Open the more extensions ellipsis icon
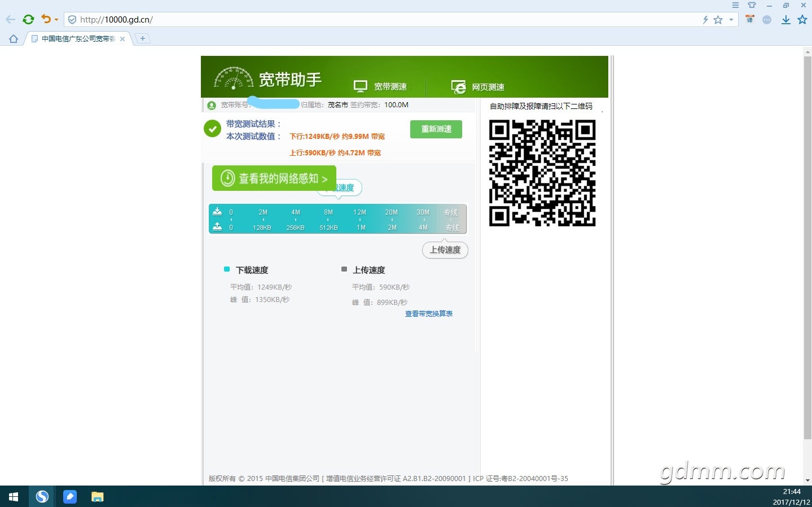Screen dimensions: 812x507 pyautogui.click(x=767, y=20)
